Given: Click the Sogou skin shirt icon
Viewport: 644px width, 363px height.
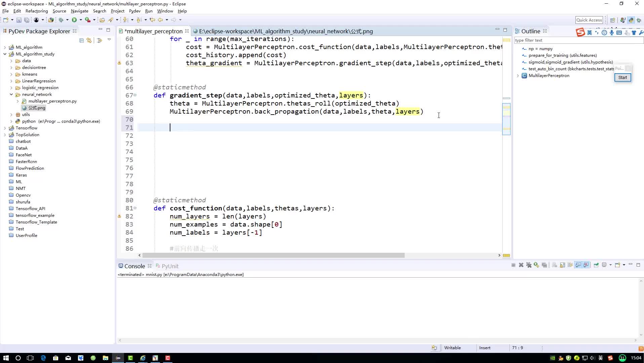Looking at the screenshot, I should tap(634, 33).
